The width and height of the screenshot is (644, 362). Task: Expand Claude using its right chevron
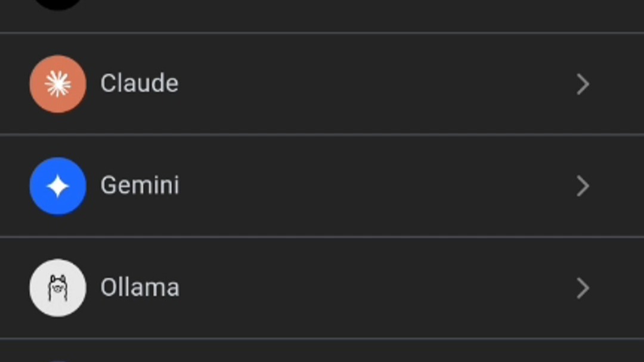pos(583,85)
